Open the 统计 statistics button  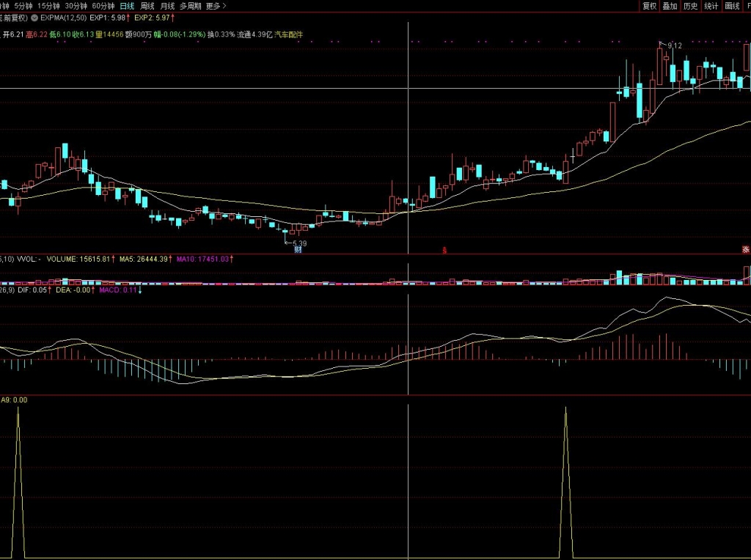pos(711,6)
